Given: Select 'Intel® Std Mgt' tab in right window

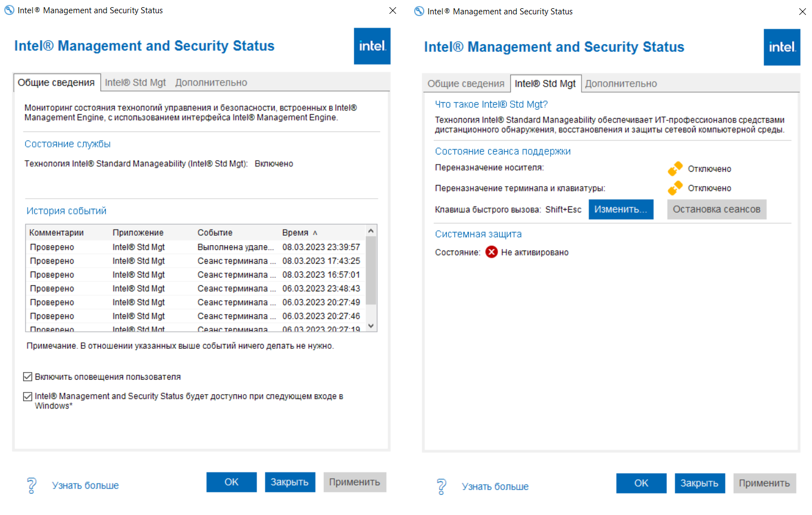Looking at the screenshot, I should (x=545, y=83).
